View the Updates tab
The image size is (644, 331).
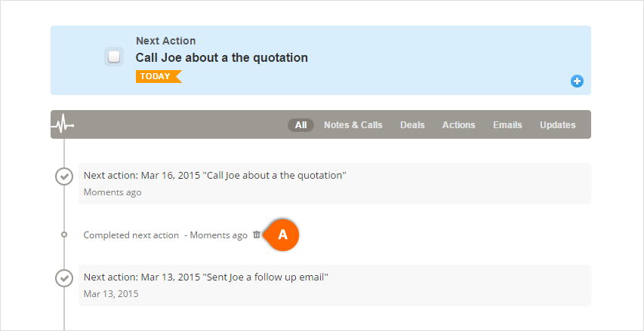click(x=558, y=124)
